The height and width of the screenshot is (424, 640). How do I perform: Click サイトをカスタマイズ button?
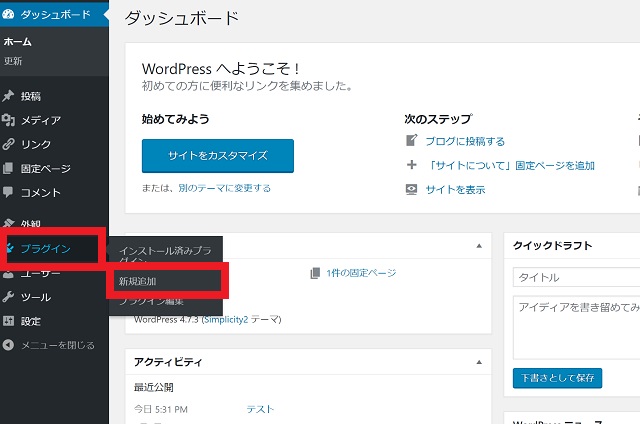[x=218, y=155]
